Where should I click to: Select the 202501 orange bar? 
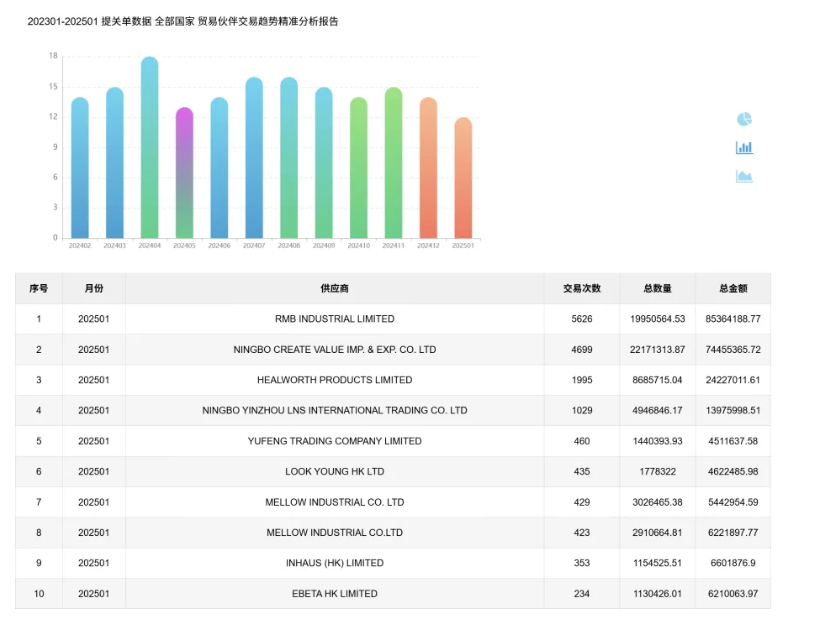pos(462,180)
